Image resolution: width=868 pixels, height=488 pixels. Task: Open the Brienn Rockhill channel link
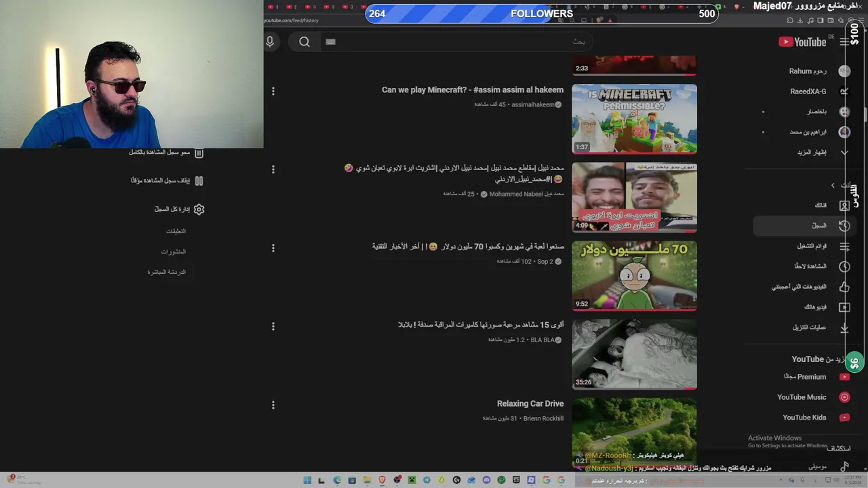(543, 419)
